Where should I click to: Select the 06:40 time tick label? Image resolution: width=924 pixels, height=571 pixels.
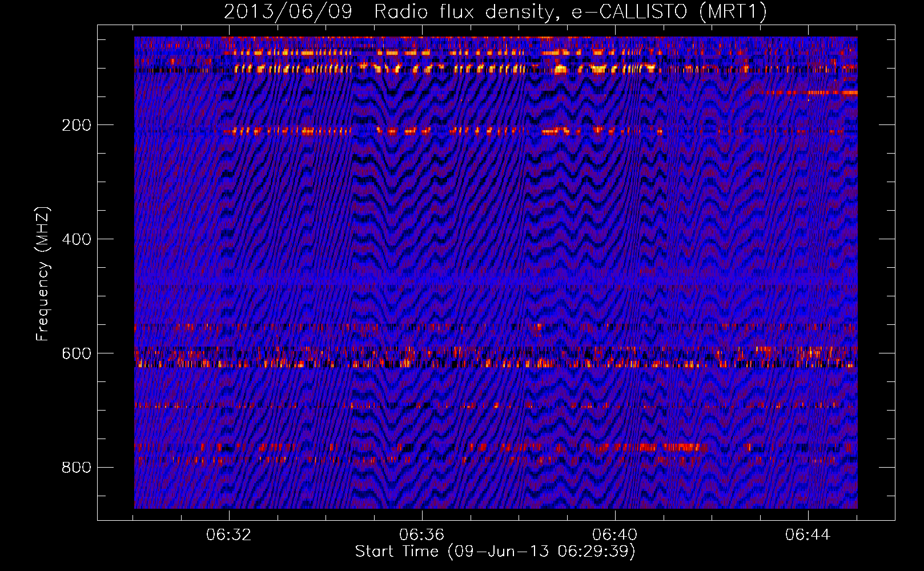click(615, 535)
